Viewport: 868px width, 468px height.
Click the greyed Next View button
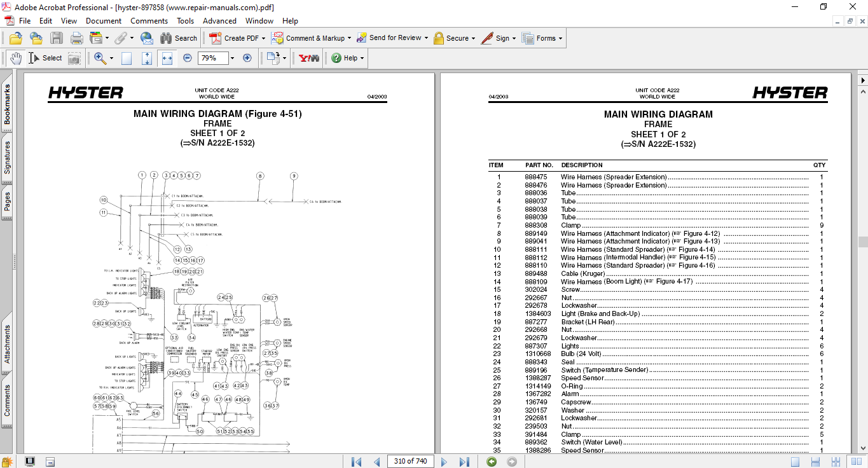[512, 462]
